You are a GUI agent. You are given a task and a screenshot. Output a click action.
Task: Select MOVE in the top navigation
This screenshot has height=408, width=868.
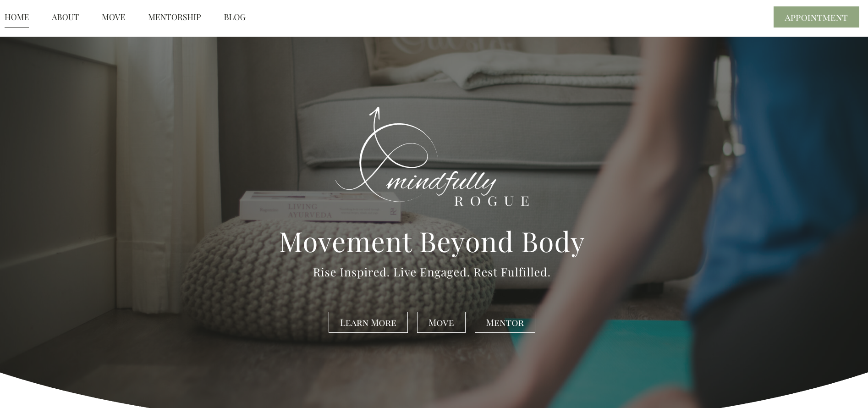(113, 17)
